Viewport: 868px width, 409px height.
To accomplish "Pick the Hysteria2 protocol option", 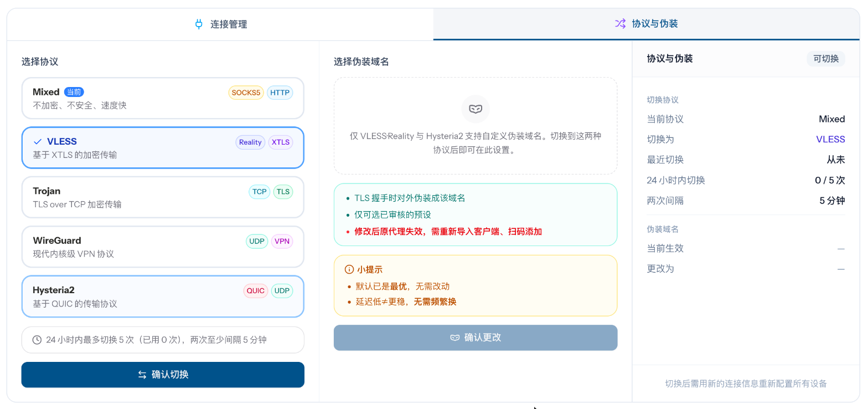I will [163, 296].
